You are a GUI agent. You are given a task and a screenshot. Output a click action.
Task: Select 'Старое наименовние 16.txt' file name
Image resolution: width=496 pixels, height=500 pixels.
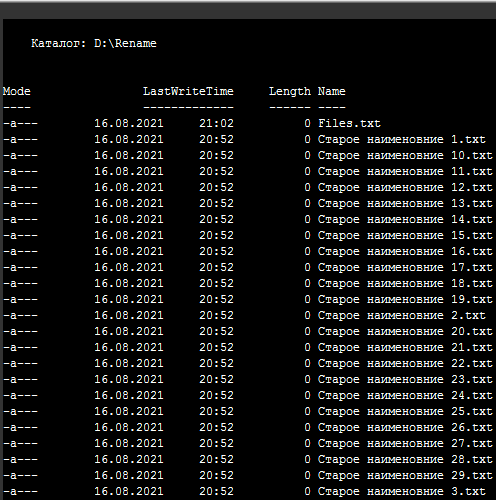tap(405, 251)
